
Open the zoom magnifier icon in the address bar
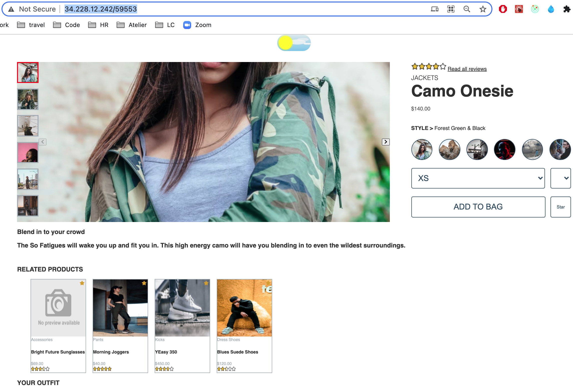coord(467,9)
